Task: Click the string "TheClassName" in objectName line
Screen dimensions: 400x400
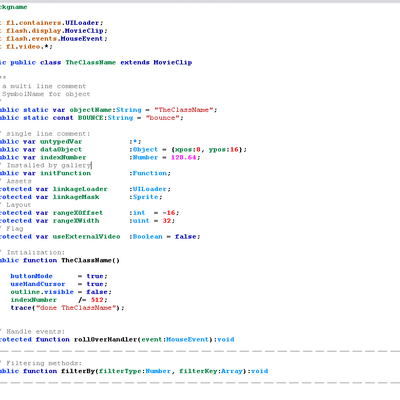Action: click(183, 110)
